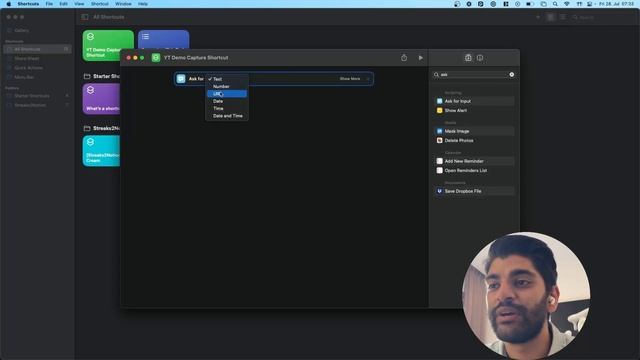This screenshot has height=360, width=640.
Task: Click the Mask Image action icon
Action: [440, 131]
